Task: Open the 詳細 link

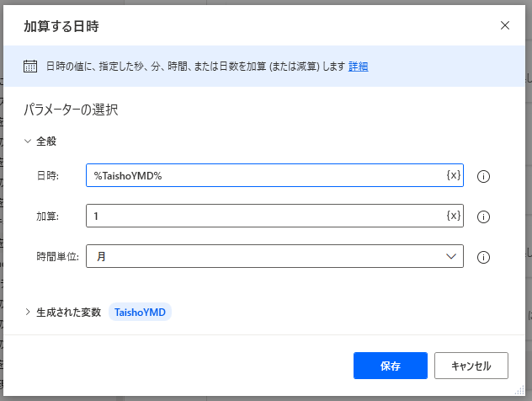Action: pyautogui.click(x=358, y=67)
